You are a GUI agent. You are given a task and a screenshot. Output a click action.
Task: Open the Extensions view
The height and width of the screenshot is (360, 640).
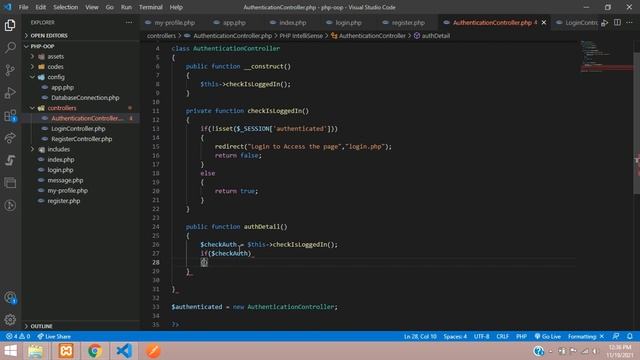(10, 116)
